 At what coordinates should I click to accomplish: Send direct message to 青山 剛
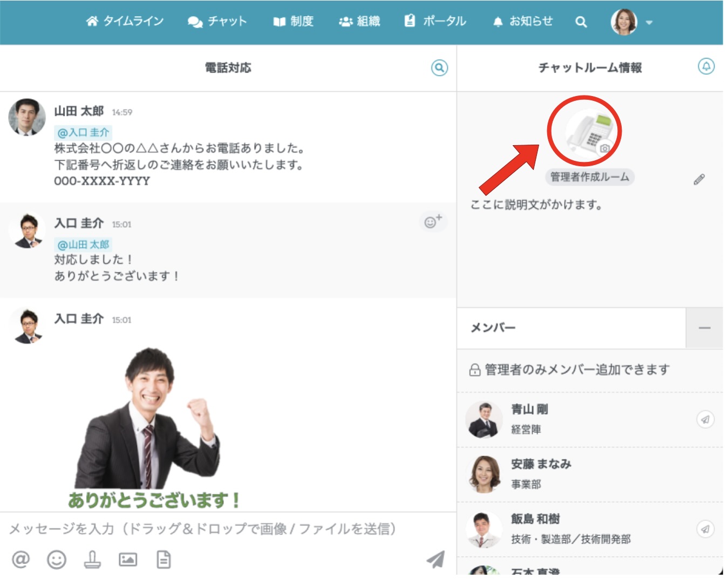(705, 419)
